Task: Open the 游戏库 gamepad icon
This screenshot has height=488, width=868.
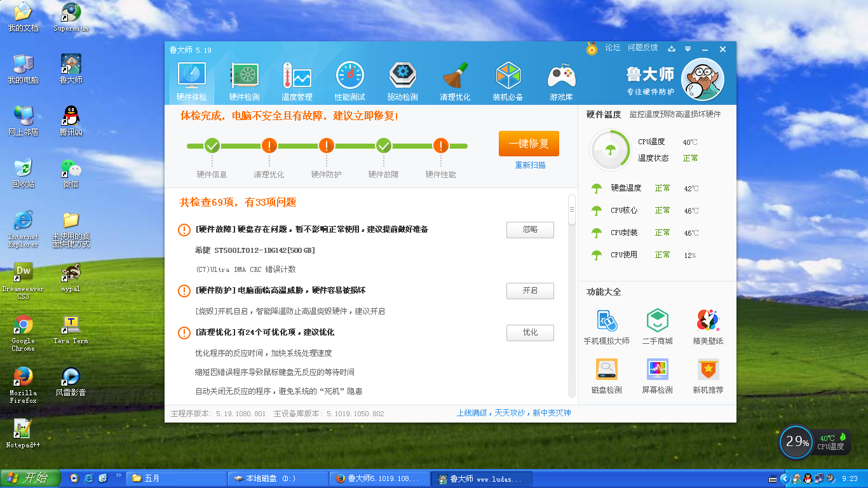Action: click(561, 82)
